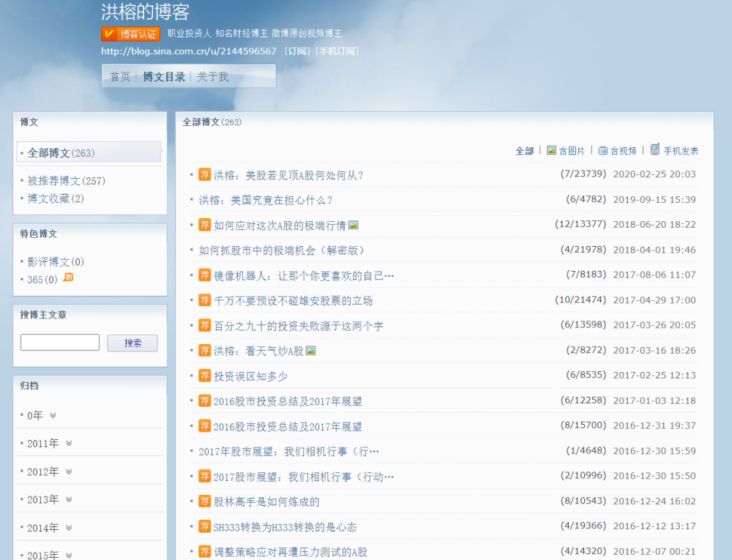
Task: Click 荐 badge on 千万不要预设不碰雄安股票的立场
Action: pos(204,300)
